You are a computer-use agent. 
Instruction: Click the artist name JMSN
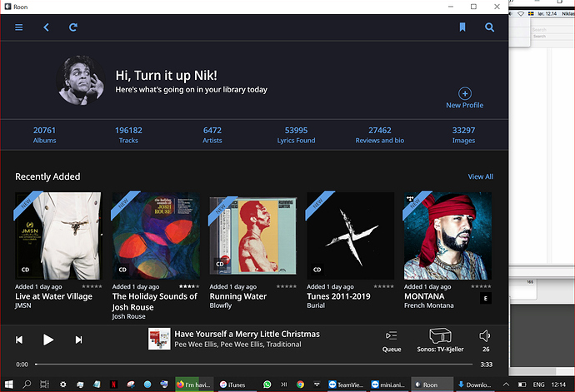click(22, 305)
